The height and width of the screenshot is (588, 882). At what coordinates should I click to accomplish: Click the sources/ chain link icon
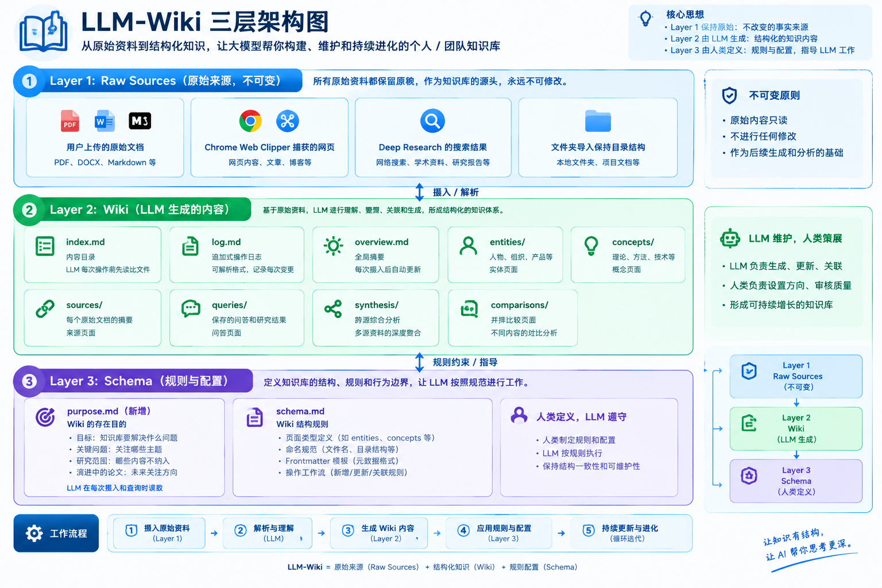tap(45, 309)
